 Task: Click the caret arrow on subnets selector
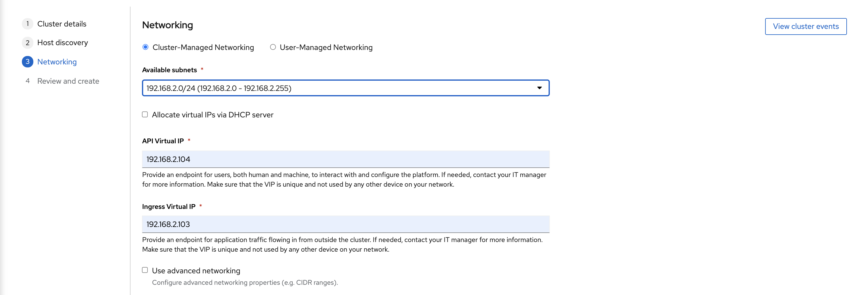[x=540, y=88]
